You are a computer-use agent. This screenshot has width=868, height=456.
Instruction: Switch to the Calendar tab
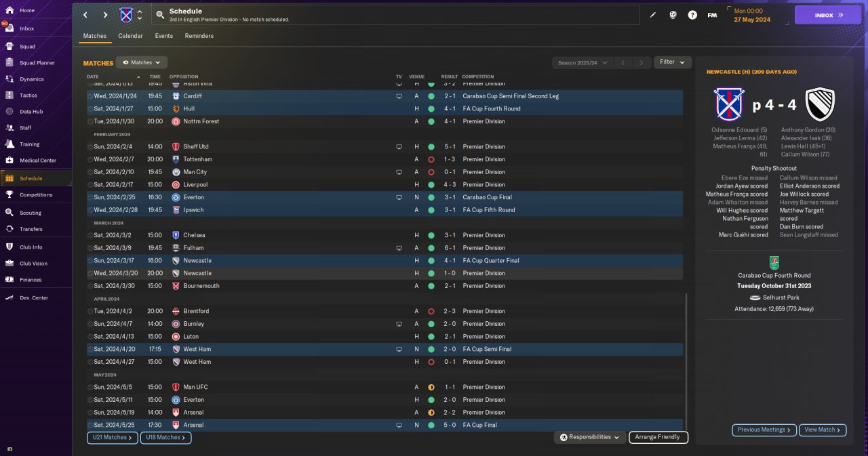pyautogui.click(x=130, y=36)
